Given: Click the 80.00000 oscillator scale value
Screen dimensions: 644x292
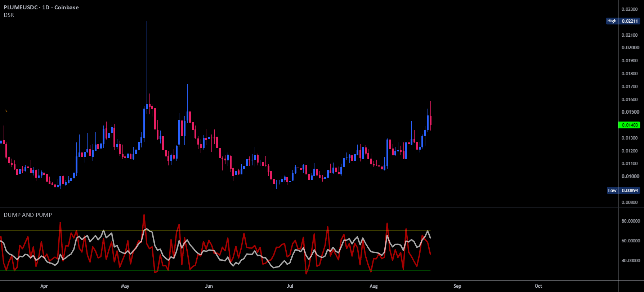Looking at the screenshot, I should 631,221.
